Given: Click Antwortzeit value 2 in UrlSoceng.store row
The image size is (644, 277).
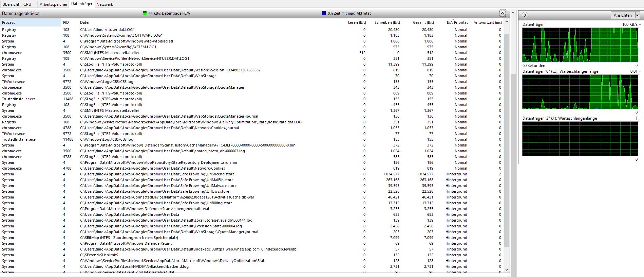Looking at the screenshot, I should pyautogui.click(x=500, y=174).
